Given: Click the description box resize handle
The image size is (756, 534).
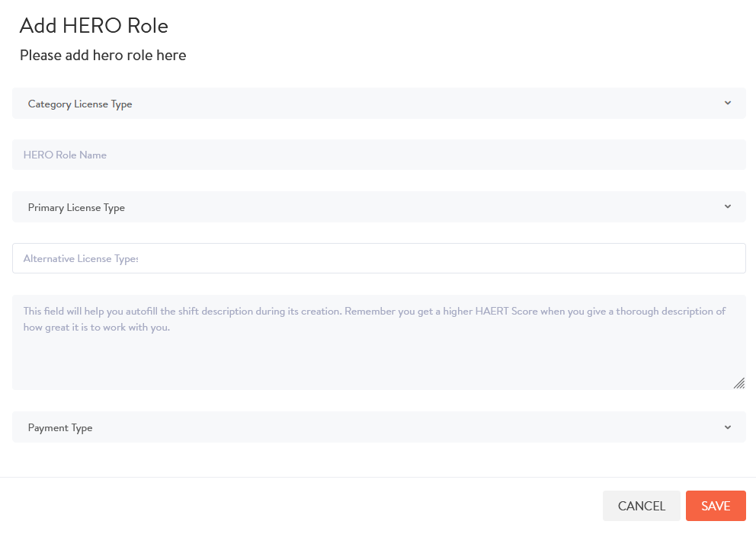Looking at the screenshot, I should click(738, 383).
